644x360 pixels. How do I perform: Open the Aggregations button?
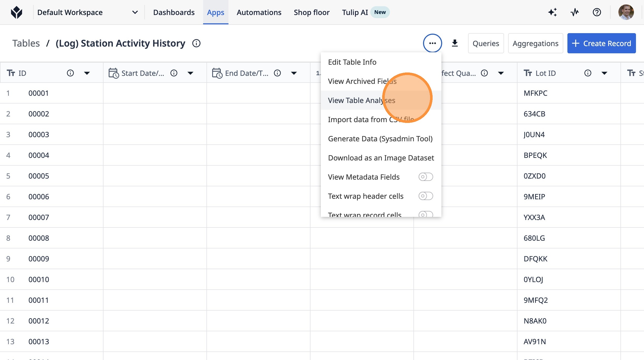tap(535, 43)
